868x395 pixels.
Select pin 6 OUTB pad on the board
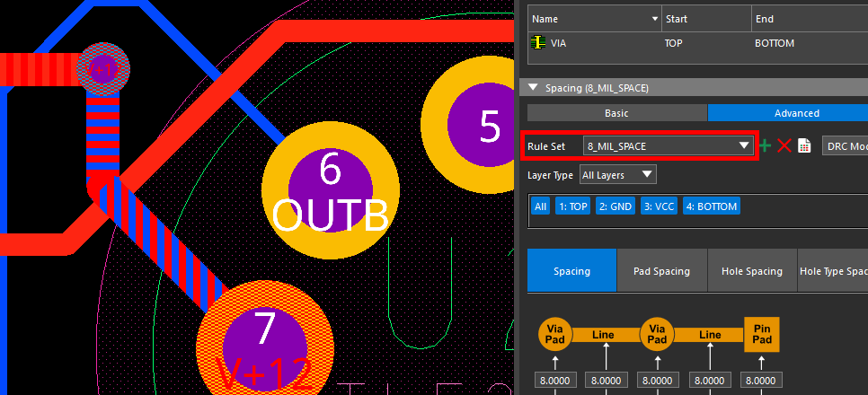(x=331, y=190)
